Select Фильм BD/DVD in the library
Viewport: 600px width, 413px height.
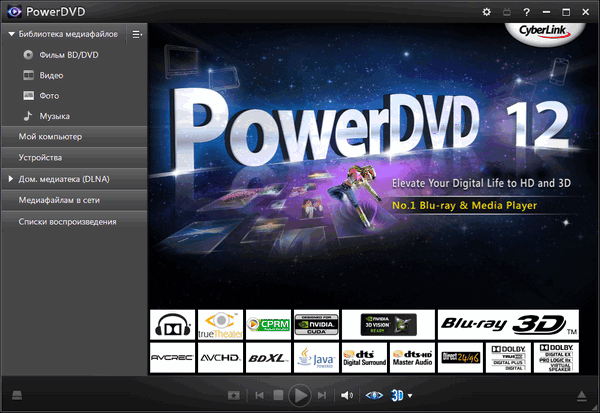pos(66,54)
